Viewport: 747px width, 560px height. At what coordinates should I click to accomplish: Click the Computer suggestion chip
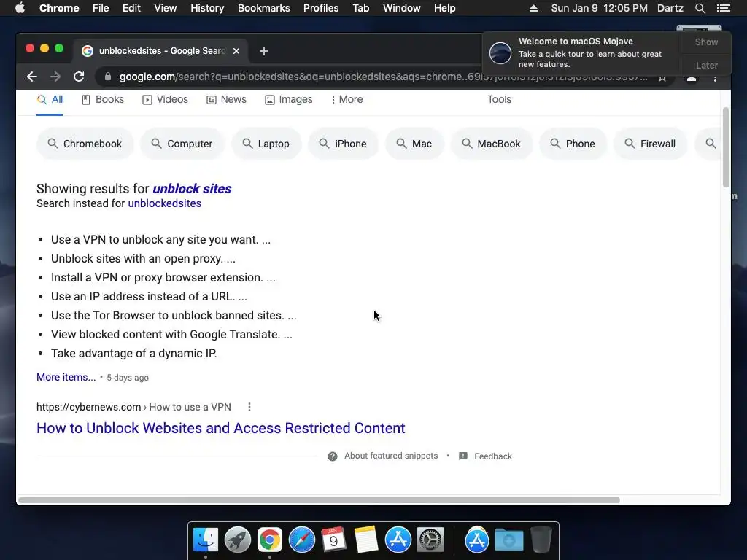[182, 144]
